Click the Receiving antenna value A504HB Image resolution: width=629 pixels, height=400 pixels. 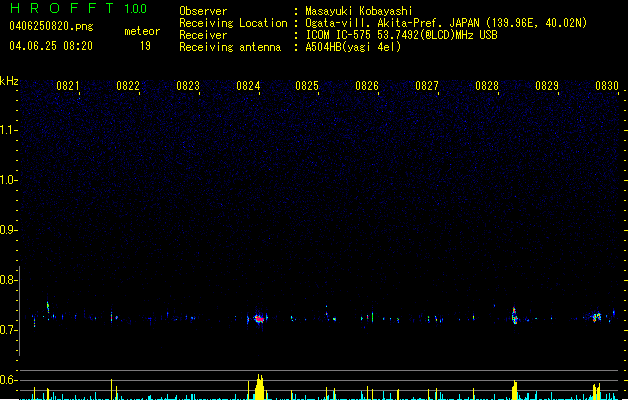[x=323, y=47]
